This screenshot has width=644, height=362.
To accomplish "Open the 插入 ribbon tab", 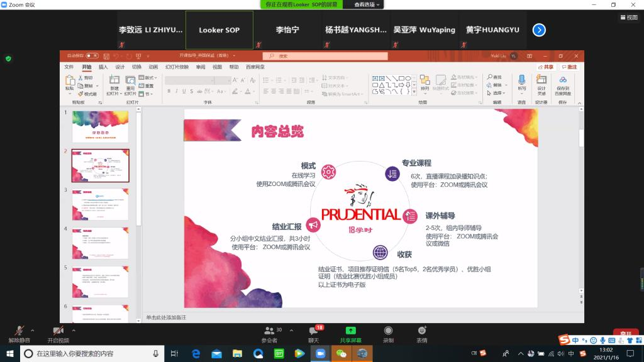I will coord(103,67).
